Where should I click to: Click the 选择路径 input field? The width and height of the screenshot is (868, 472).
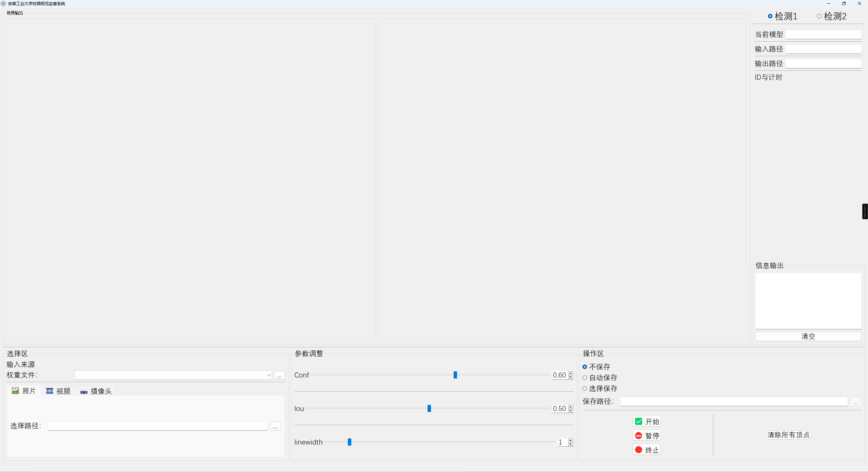pos(157,426)
